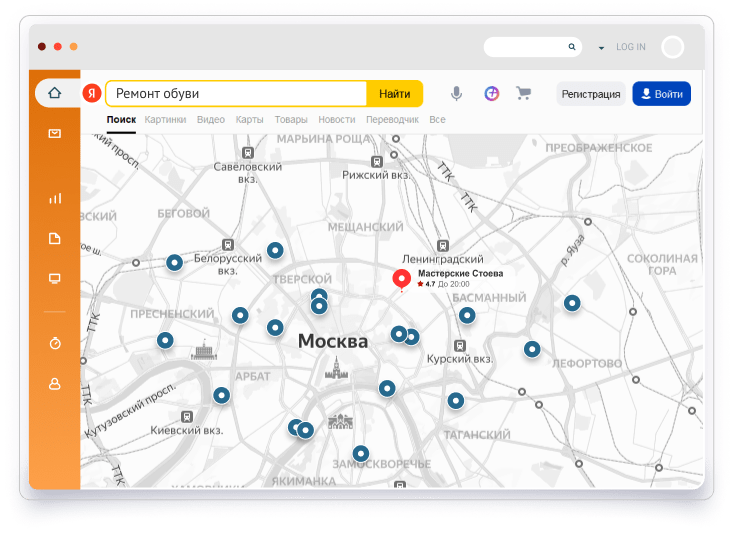This screenshot has width=733, height=536.
Task: Select blue marker in Басманный district
Action: 467,315
